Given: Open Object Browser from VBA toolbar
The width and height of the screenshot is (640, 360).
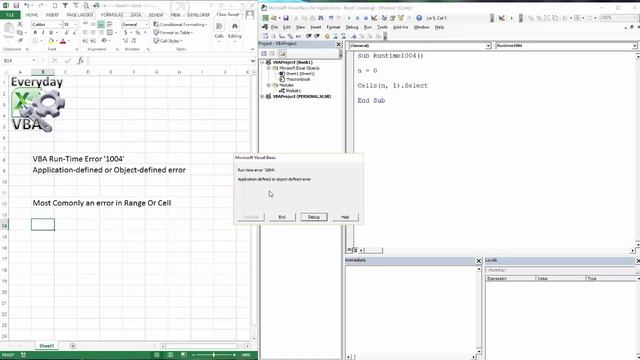Looking at the screenshot, I should (401, 18).
